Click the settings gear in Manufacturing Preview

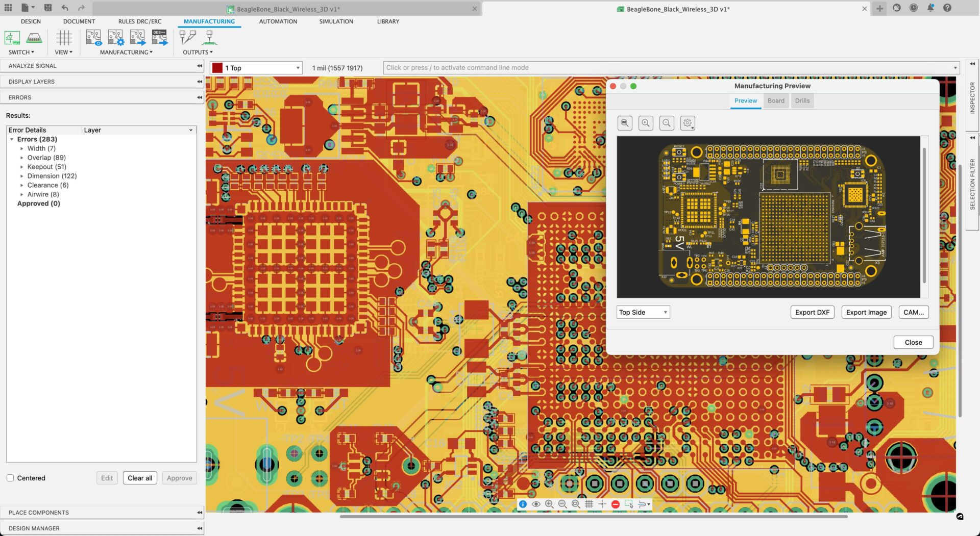pos(688,123)
